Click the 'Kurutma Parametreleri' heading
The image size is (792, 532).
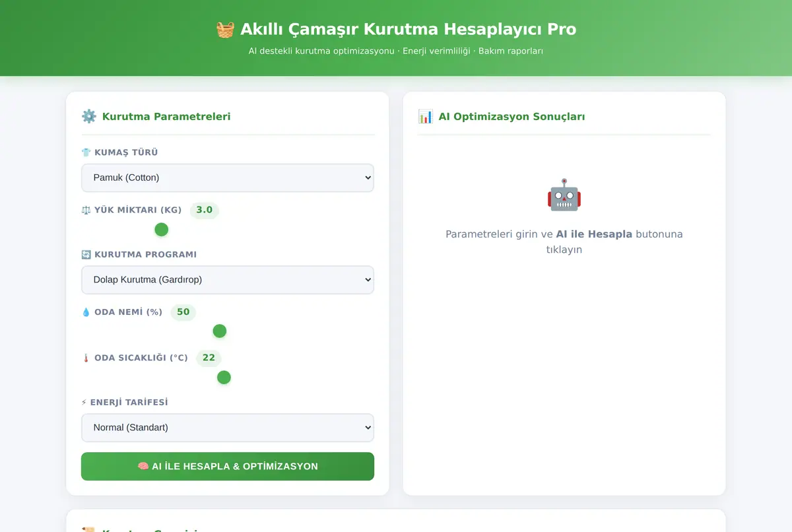pyautogui.click(x=166, y=117)
